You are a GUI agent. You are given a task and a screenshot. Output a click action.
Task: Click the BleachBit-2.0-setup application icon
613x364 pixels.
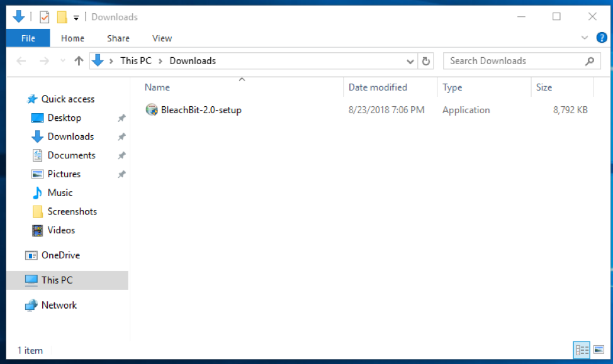click(x=152, y=110)
